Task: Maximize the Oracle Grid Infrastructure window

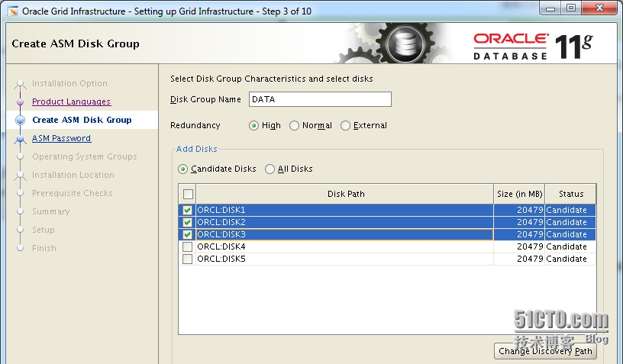Action: 571,8
